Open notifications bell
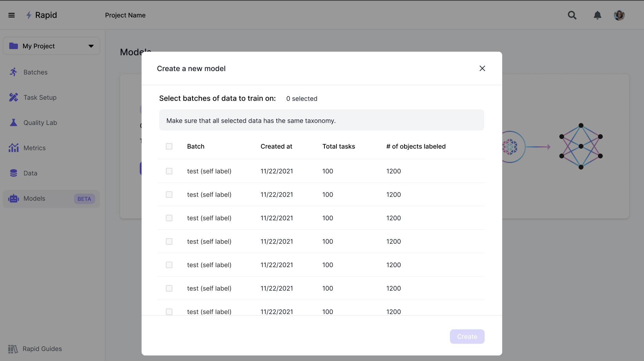The width and height of the screenshot is (644, 361). point(597,15)
